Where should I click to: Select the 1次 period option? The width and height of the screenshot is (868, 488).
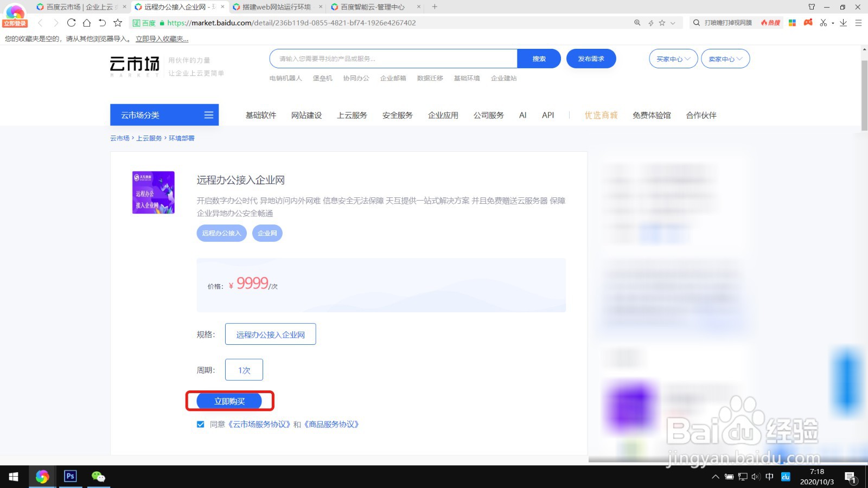(244, 370)
